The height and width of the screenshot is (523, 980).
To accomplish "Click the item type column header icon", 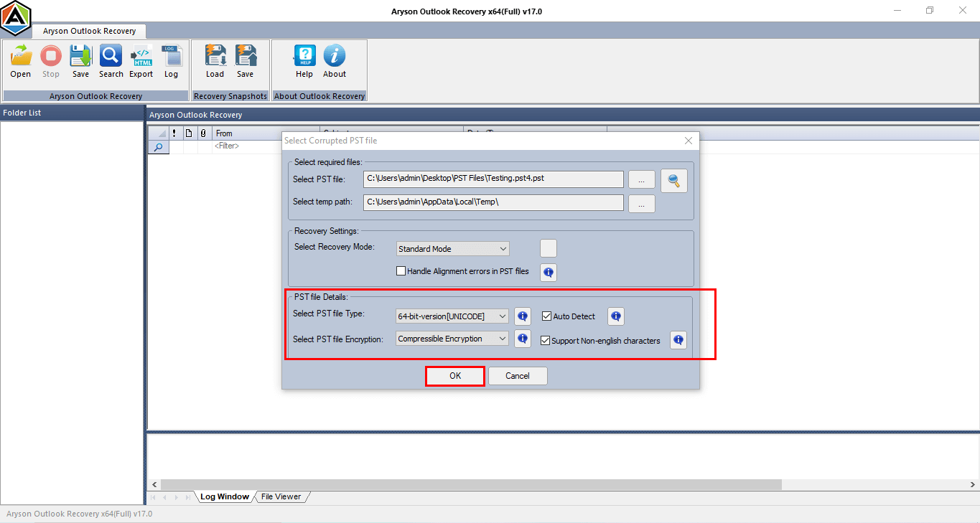I will 189,133.
